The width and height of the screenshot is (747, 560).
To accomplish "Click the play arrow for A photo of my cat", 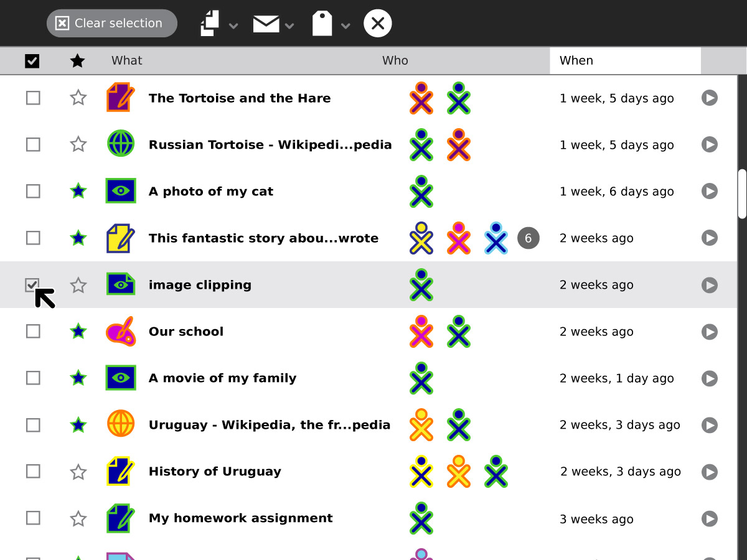I will [x=710, y=191].
